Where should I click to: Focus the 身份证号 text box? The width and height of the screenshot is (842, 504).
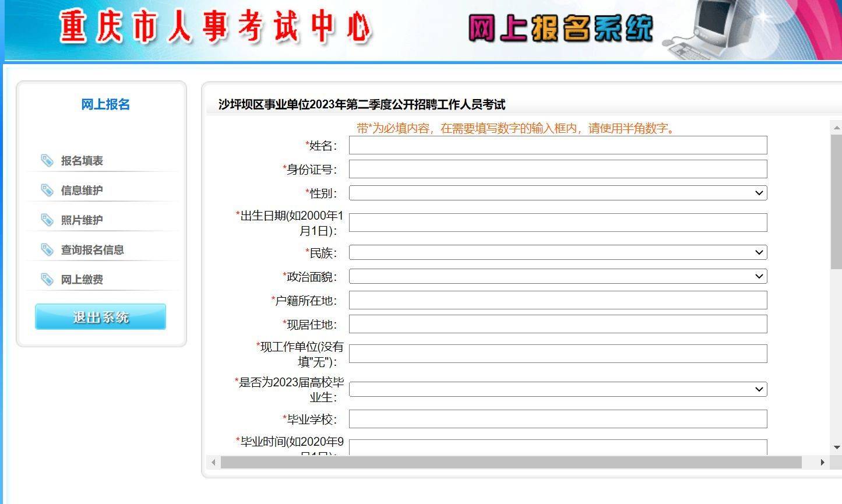558,169
